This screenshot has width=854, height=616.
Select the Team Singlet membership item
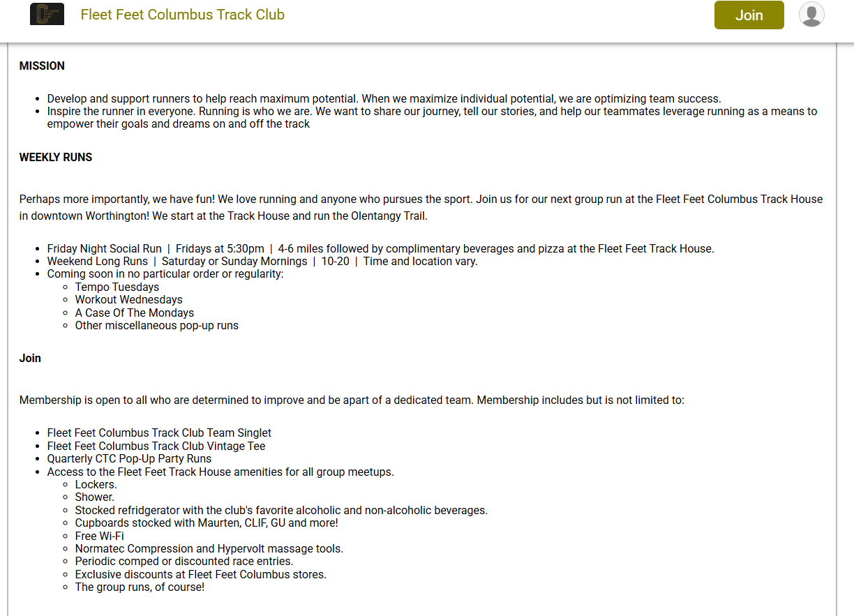159,433
